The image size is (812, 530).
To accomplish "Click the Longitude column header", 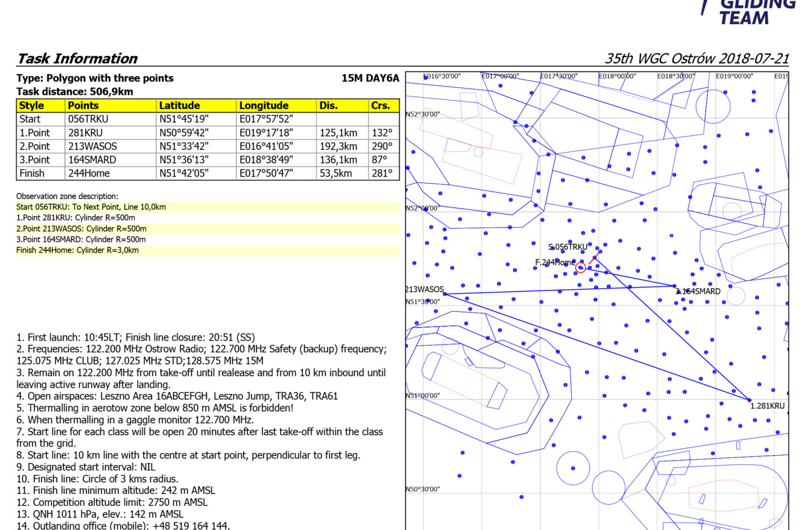I will pyautogui.click(x=263, y=105).
